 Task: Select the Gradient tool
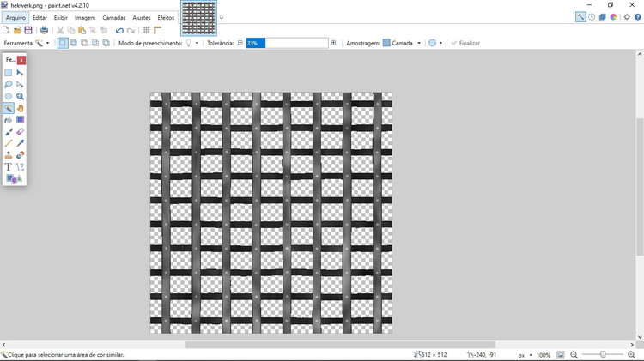(x=20, y=120)
